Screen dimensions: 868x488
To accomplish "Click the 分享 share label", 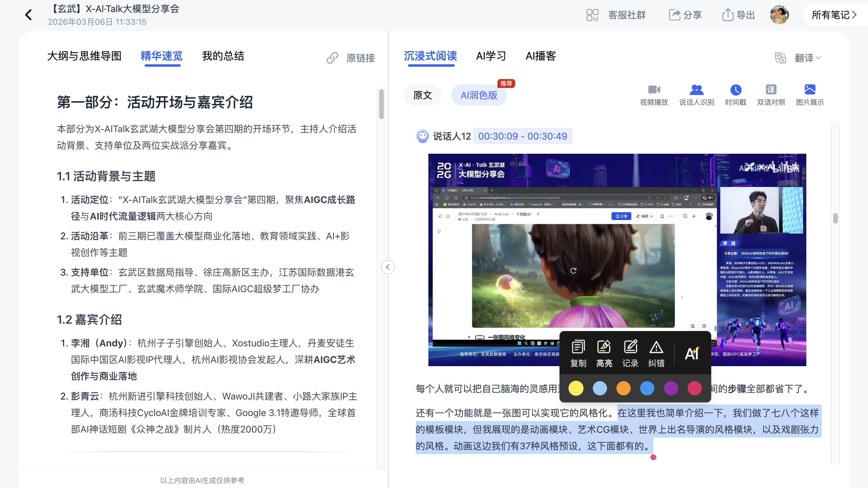I will pos(692,15).
